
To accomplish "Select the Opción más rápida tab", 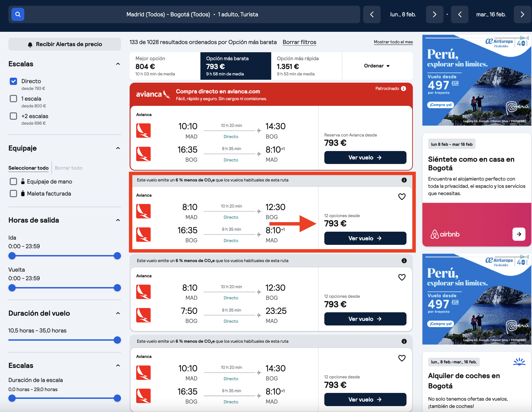I will pyautogui.click(x=306, y=66).
